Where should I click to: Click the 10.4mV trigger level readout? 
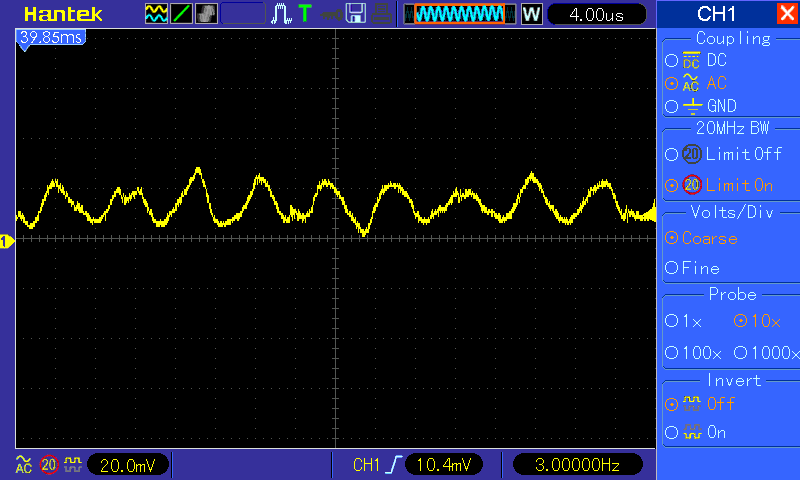[444, 465]
